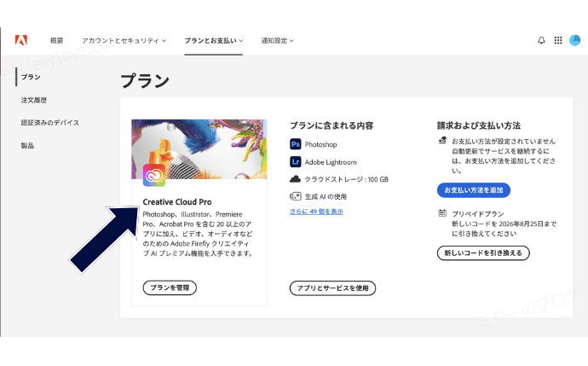Open the apps grid icon
This screenshot has width=588, height=366.
coord(558,40)
